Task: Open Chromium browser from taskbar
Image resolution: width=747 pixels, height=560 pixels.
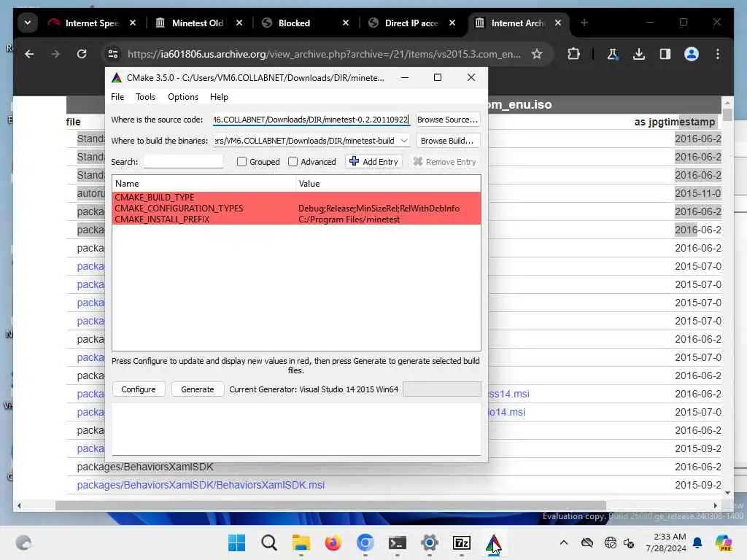Action: [x=365, y=542]
